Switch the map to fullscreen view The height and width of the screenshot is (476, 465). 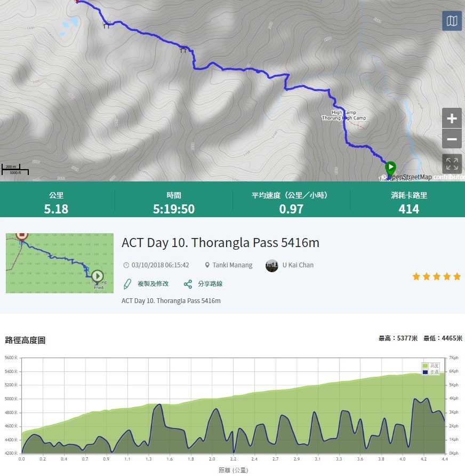(452, 163)
